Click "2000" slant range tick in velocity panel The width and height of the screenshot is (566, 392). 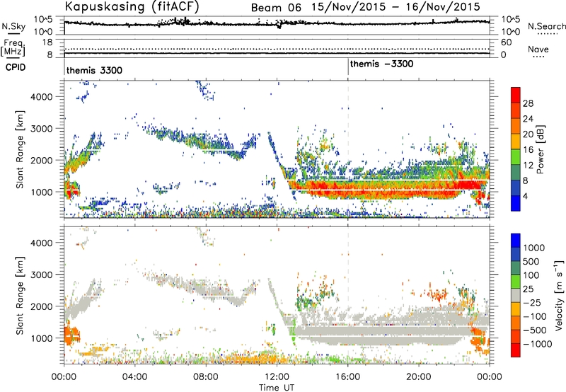coord(41,306)
